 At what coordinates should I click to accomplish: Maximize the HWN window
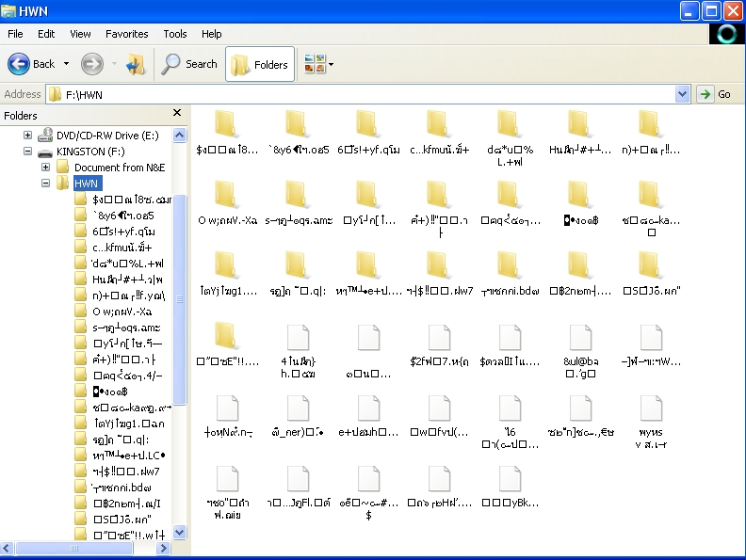[x=712, y=11]
